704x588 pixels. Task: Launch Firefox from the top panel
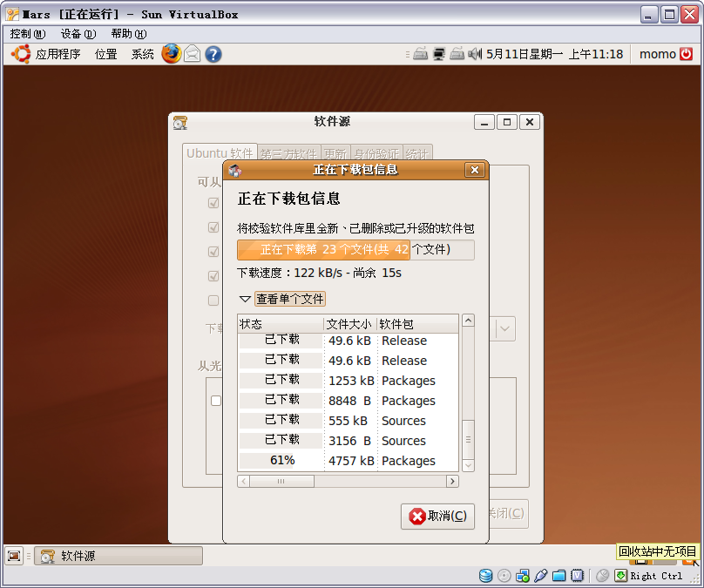(171, 54)
